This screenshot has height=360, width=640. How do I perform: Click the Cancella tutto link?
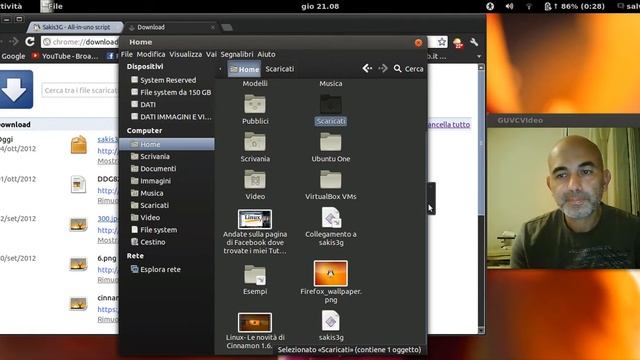click(x=449, y=124)
